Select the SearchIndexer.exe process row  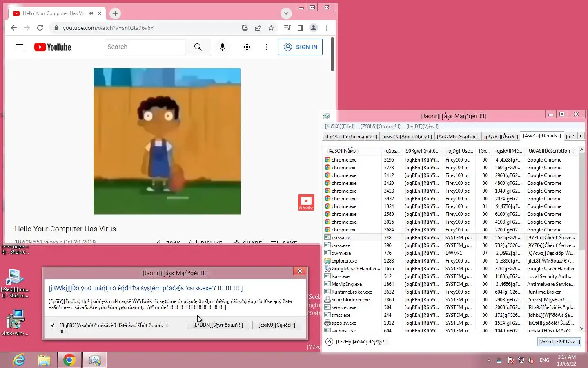click(x=450, y=300)
